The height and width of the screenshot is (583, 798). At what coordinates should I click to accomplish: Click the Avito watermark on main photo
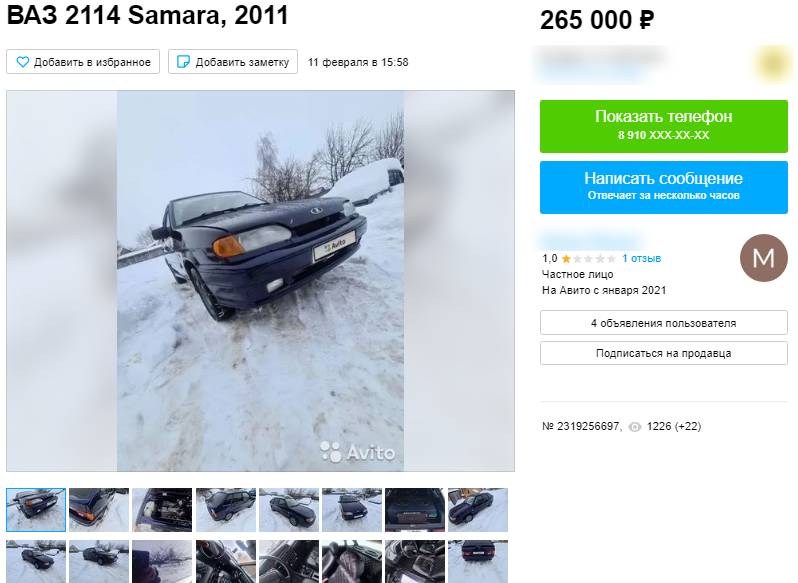coord(357,452)
